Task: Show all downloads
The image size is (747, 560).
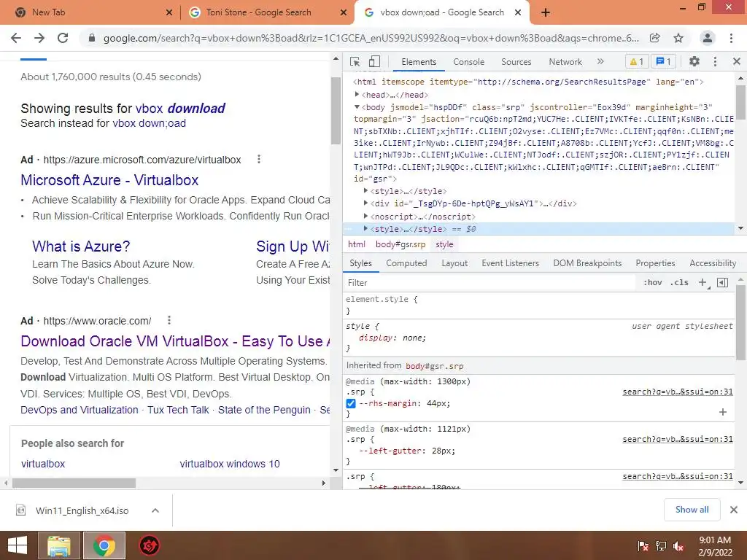Action: pyautogui.click(x=692, y=510)
